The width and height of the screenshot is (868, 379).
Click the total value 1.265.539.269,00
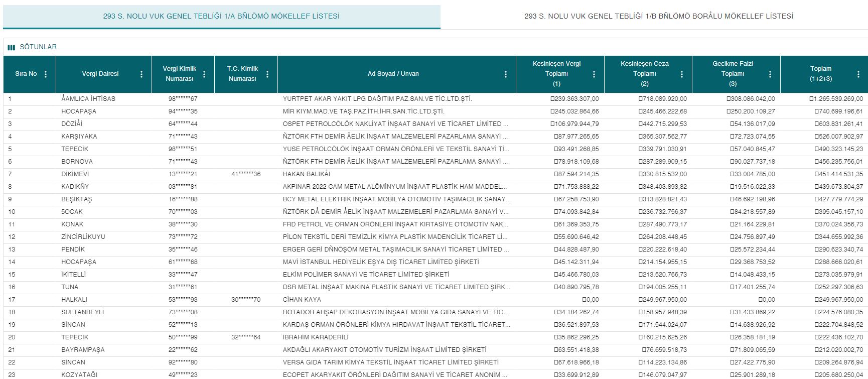(x=836, y=99)
